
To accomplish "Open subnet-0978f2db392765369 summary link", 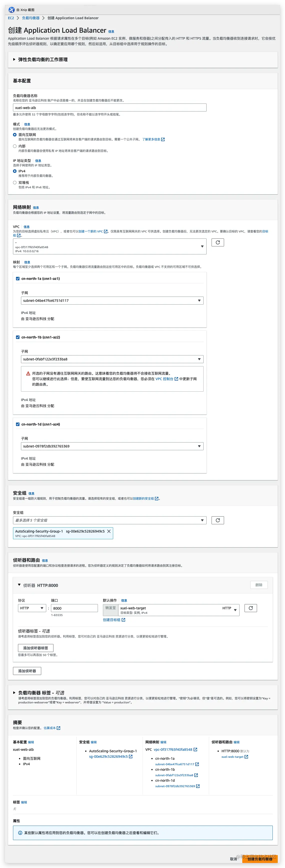I will click(x=175, y=786).
